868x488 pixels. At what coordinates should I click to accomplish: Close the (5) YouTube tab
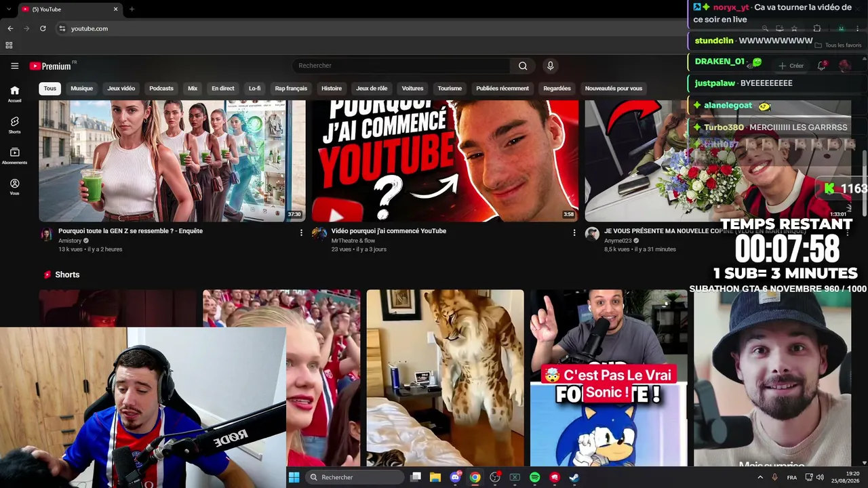pos(115,9)
